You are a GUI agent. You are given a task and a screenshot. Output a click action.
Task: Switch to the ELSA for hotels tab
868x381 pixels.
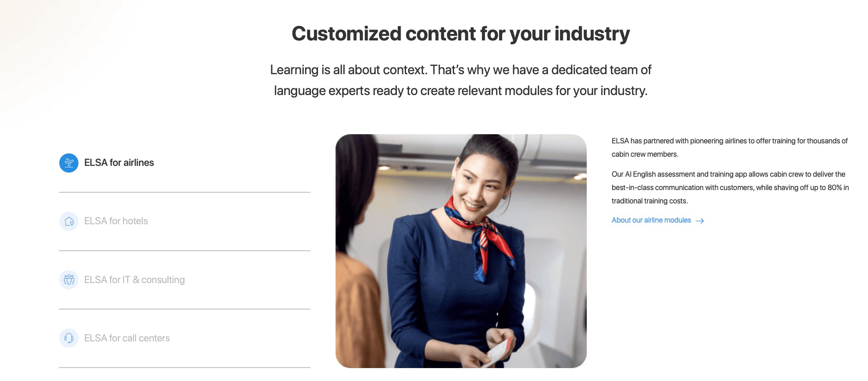pos(116,221)
